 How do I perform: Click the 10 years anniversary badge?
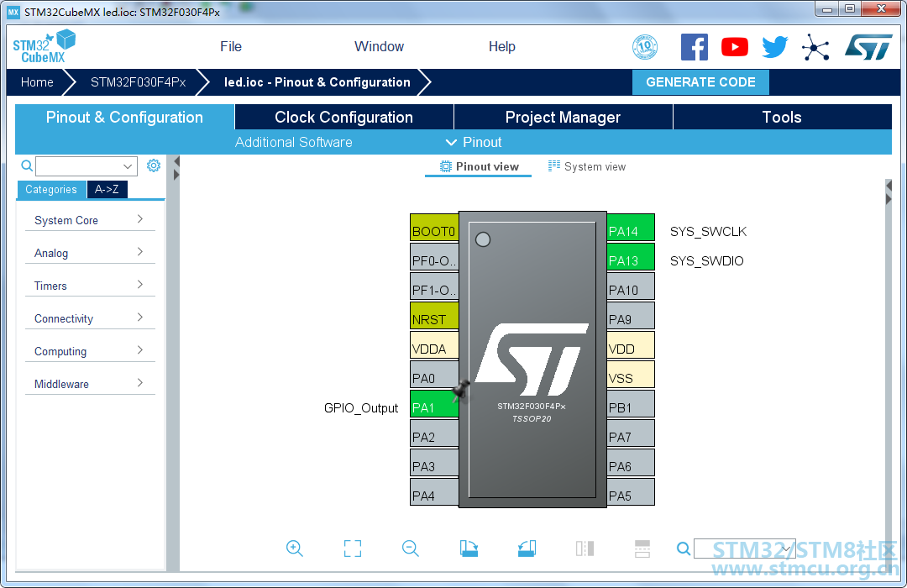(x=645, y=47)
